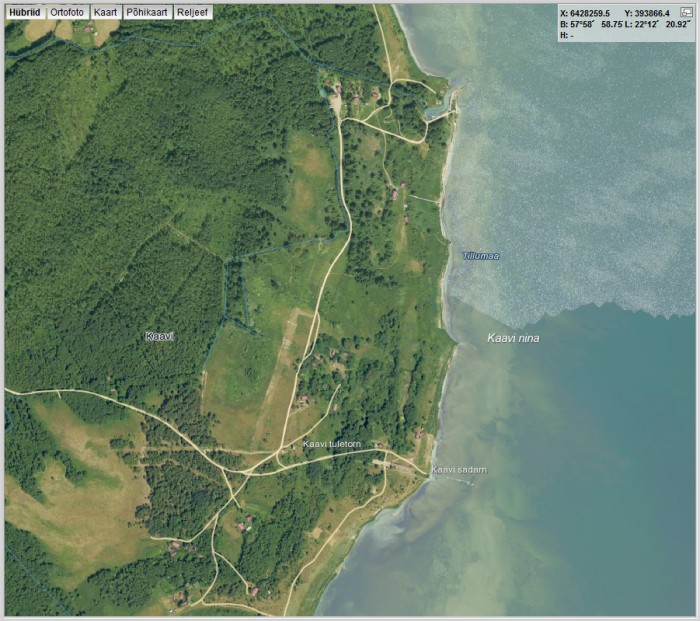Switch to Põhikaart base map

tap(146, 13)
